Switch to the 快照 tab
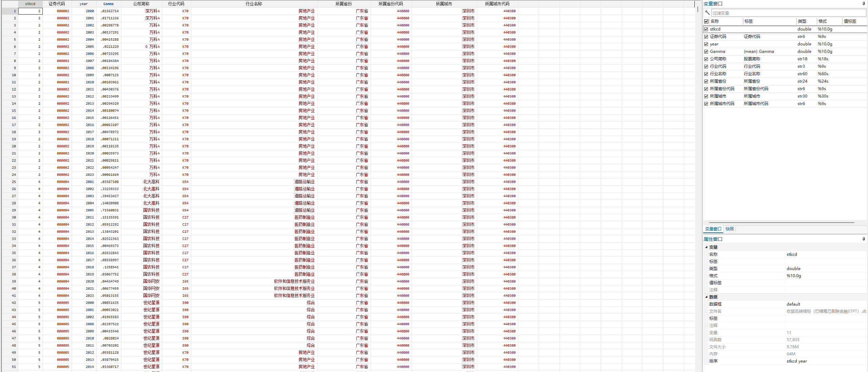The height and width of the screenshot is (372, 868). point(730,229)
